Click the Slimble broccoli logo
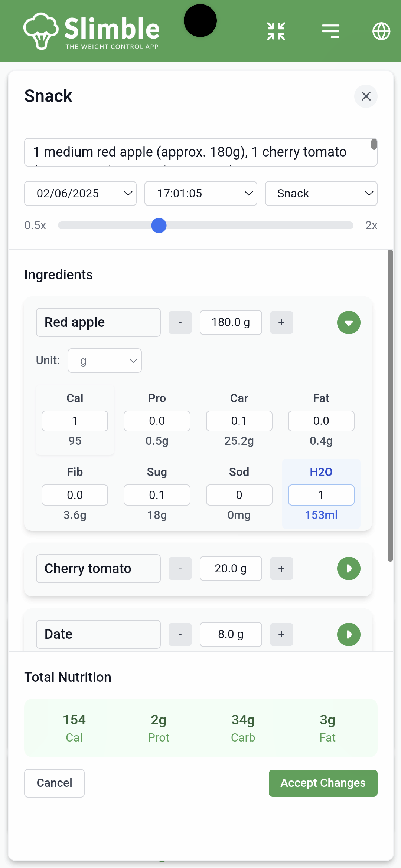 (x=41, y=31)
